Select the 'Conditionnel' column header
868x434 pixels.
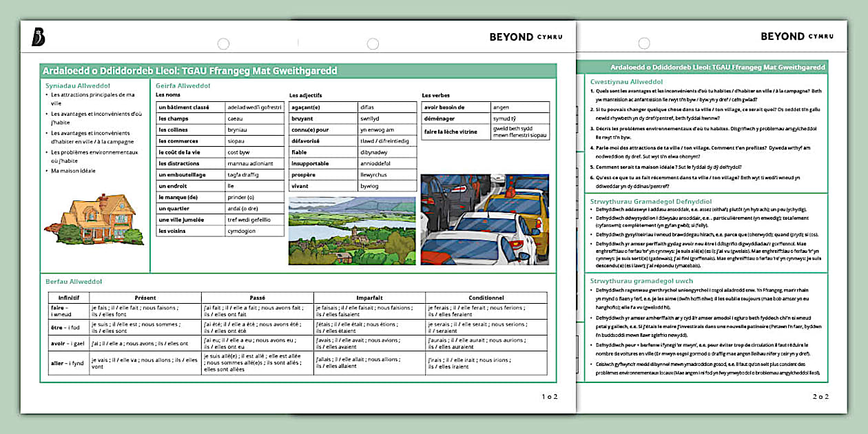pos(486,298)
